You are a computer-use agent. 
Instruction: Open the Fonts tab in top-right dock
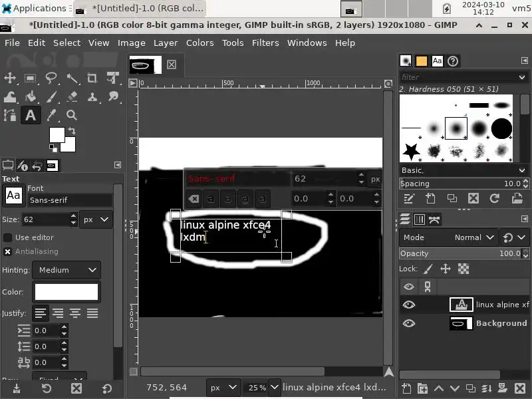click(437, 61)
